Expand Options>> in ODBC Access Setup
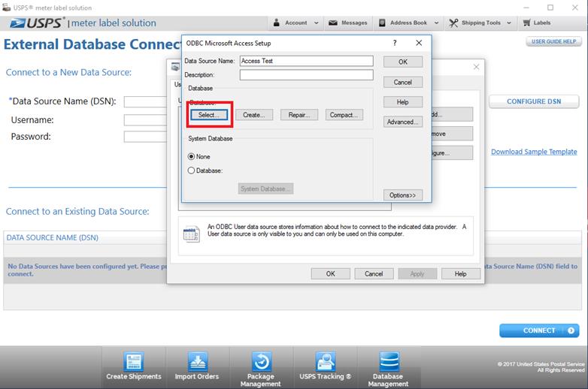Viewport: 588px width, 389px height. [x=403, y=195]
